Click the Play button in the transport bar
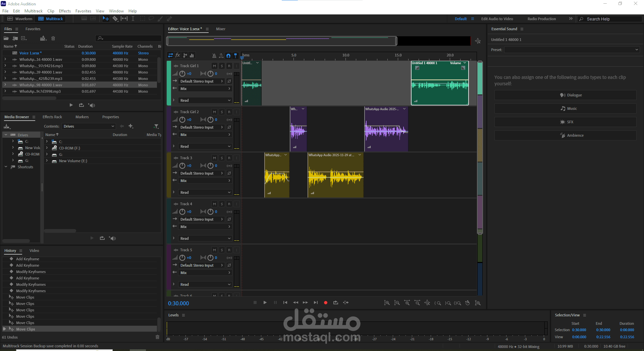Screen dimensions: 644x351 point(265,303)
